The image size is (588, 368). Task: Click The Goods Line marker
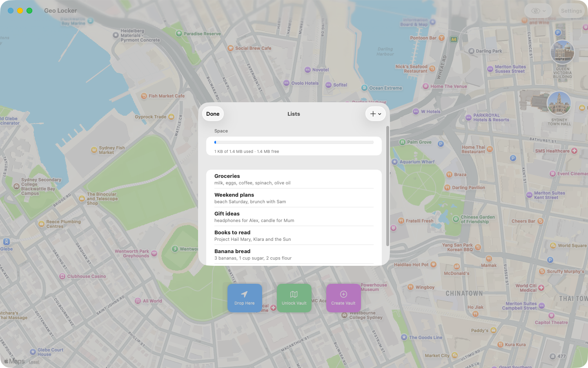[404, 337]
